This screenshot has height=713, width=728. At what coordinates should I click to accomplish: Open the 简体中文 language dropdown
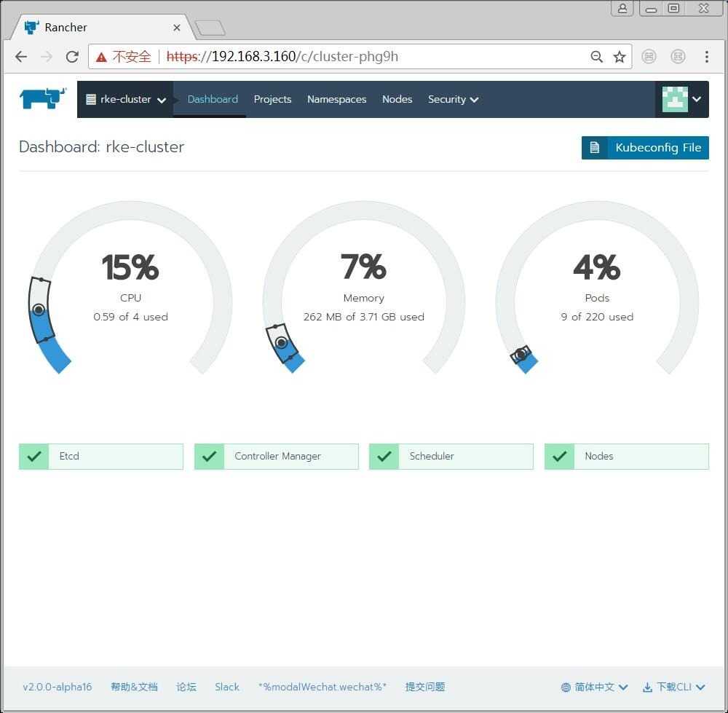point(594,687)
